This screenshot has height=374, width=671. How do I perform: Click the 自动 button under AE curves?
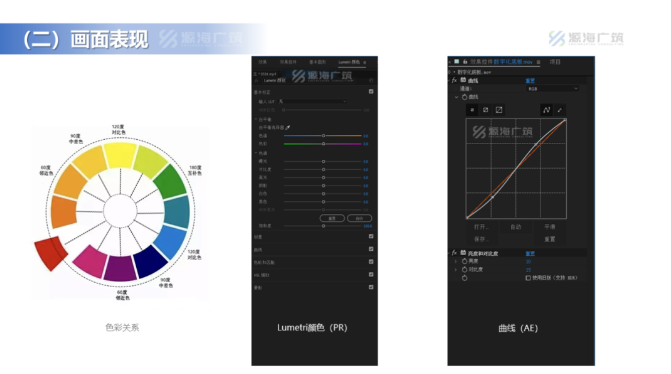(x=516, y=227)
